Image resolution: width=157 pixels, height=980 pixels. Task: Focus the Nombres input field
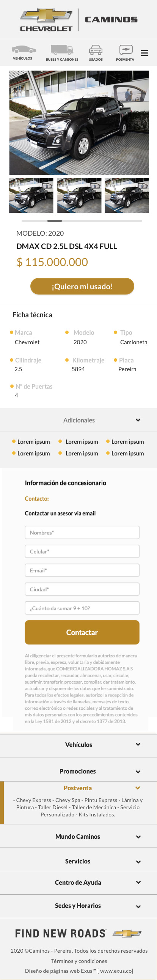pos(82,532)
